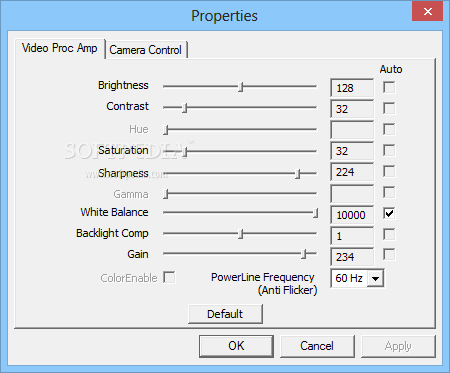This screenshot has height=373, width=450.
Task: Click the Default button
Action: [225, 314]
